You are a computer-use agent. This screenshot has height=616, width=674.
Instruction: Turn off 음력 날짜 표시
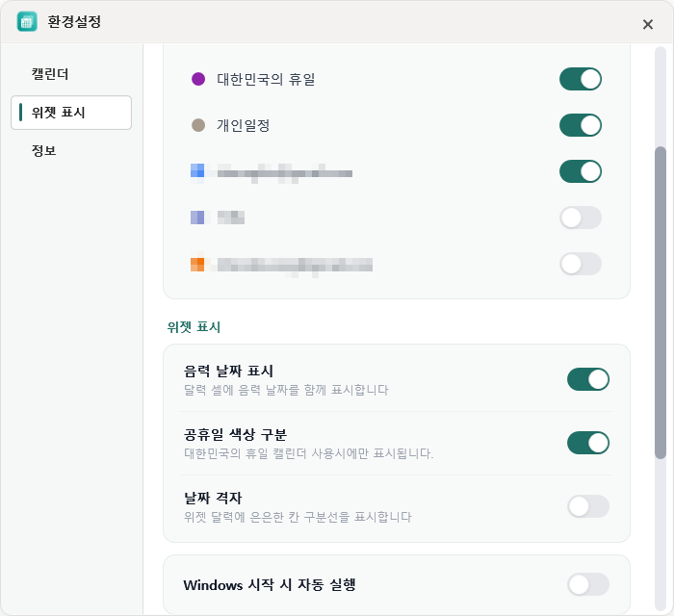[588, 379]
